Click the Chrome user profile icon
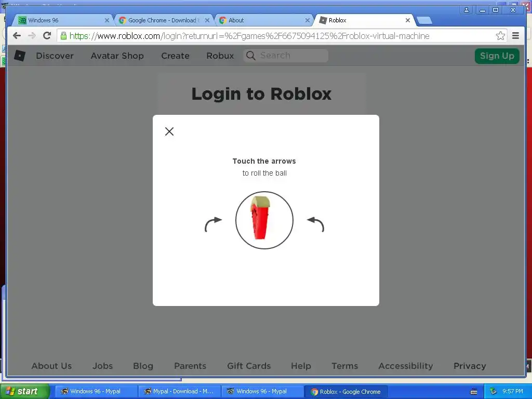The width and height of the screenshot is (532, 399). 467,10
